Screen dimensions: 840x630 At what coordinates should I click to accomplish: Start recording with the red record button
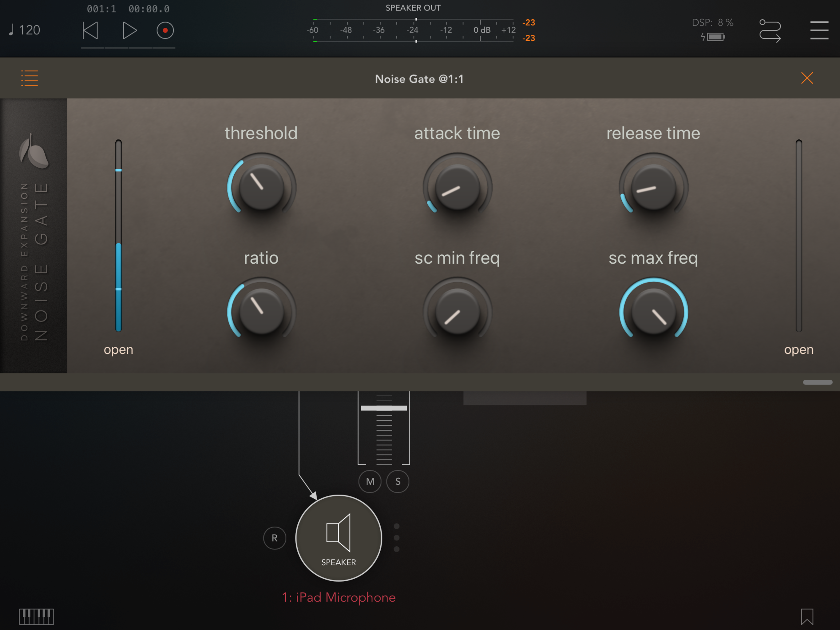[x=165, y=30]
